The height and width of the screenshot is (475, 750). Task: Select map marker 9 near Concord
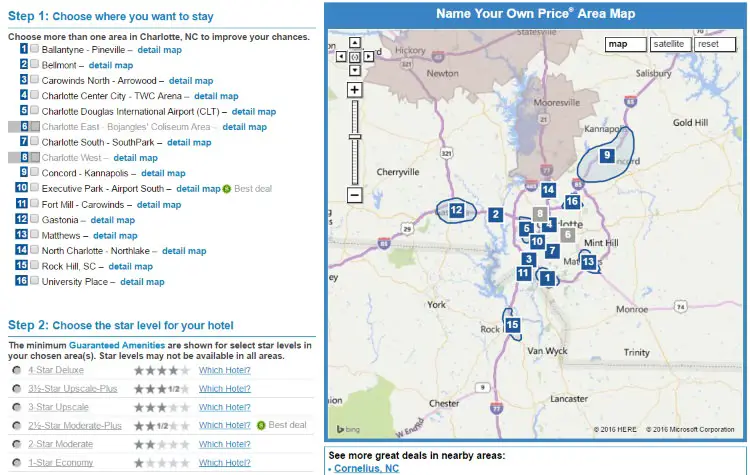point(607,155)
